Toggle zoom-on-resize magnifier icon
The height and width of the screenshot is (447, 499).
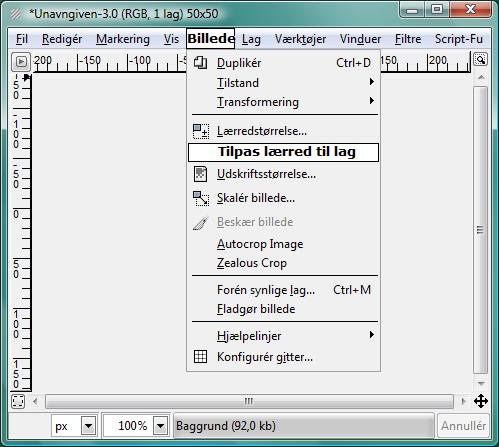click(x=480, y=60)
